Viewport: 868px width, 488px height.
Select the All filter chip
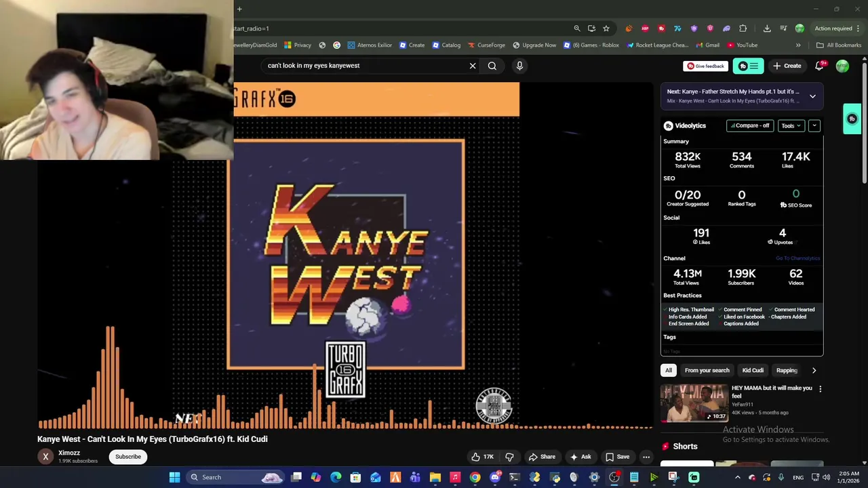coord(669,370)
